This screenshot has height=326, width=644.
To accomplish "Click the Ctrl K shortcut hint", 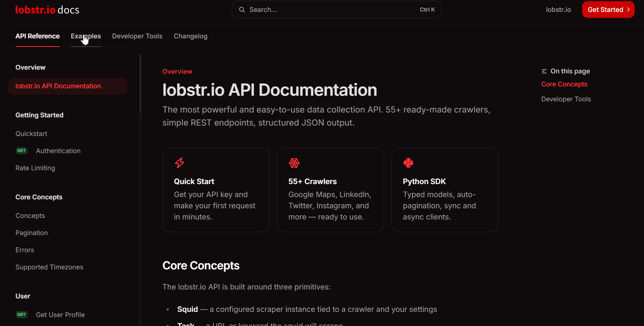I will [427, 10].
